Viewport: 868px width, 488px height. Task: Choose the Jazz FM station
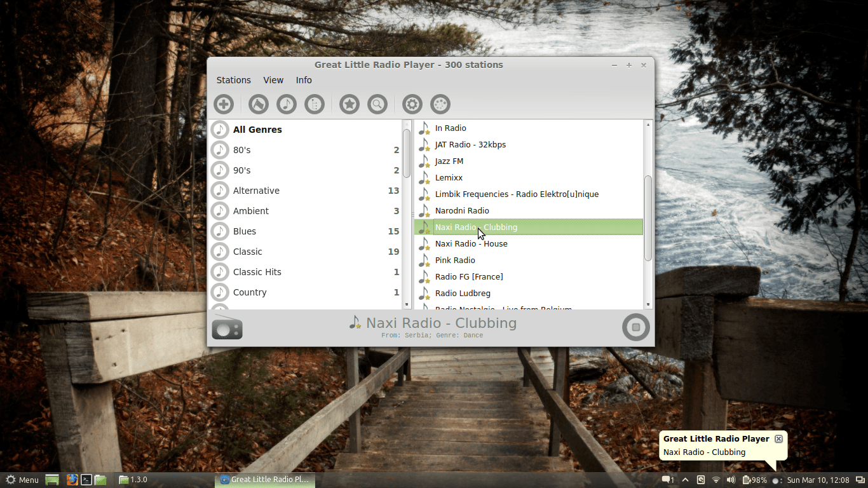[x=449, y=161]
